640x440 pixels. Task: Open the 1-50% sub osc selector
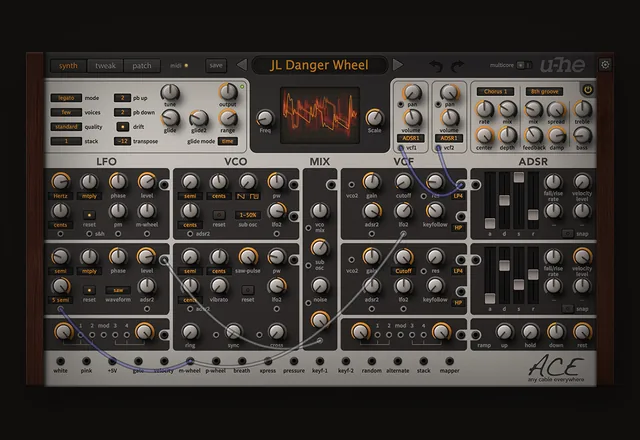248,215
